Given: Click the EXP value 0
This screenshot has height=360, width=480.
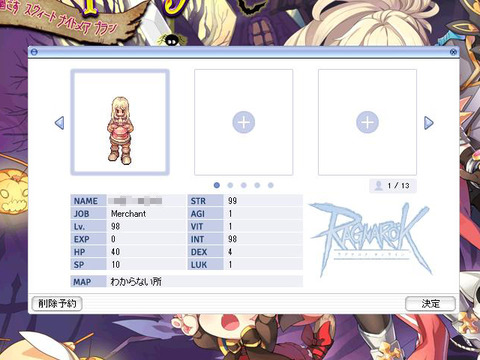Looking at the screenshot, I should (113, 239).
